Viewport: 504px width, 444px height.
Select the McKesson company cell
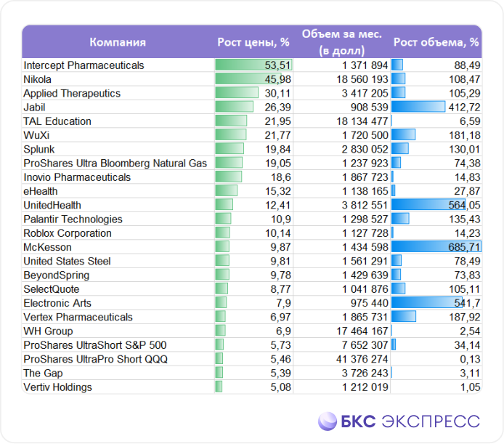[118, 247]
